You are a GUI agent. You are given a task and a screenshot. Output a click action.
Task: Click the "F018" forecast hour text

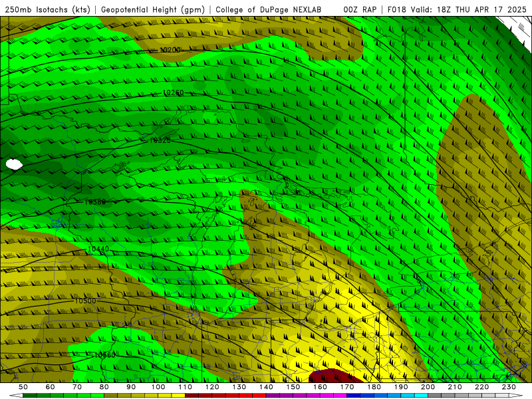396,10
